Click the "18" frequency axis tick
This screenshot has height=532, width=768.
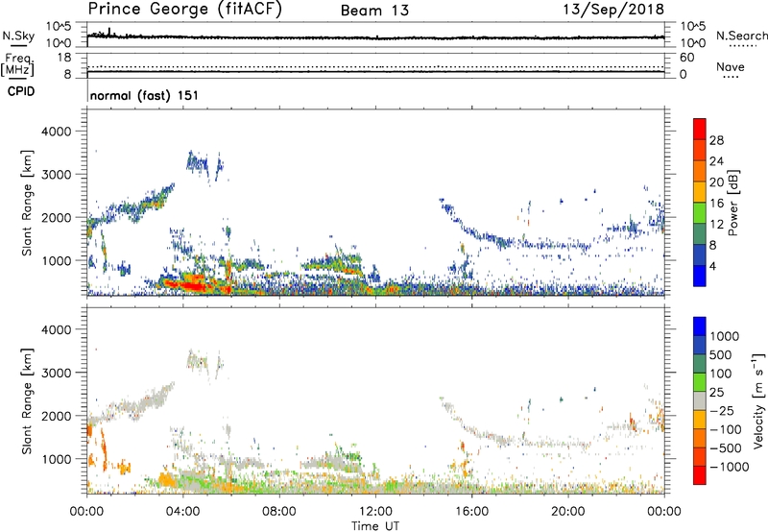coord(63,58)
